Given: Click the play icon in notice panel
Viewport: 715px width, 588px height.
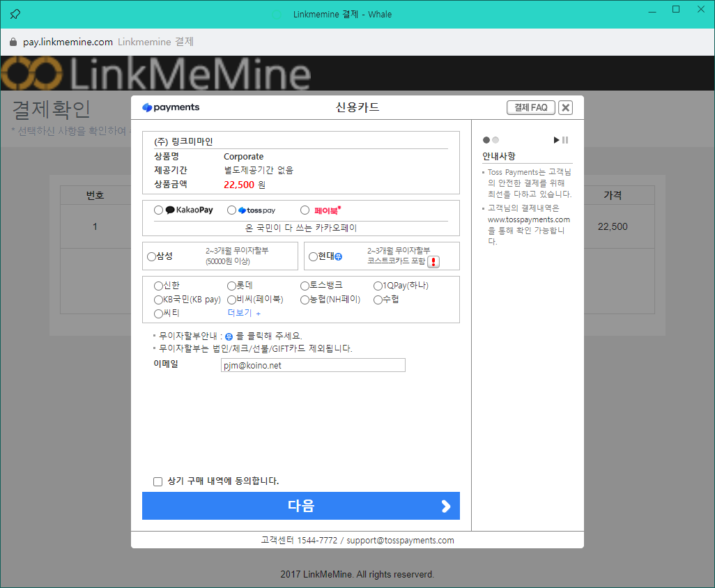Looking at the screenshot, I should point(556,140).
